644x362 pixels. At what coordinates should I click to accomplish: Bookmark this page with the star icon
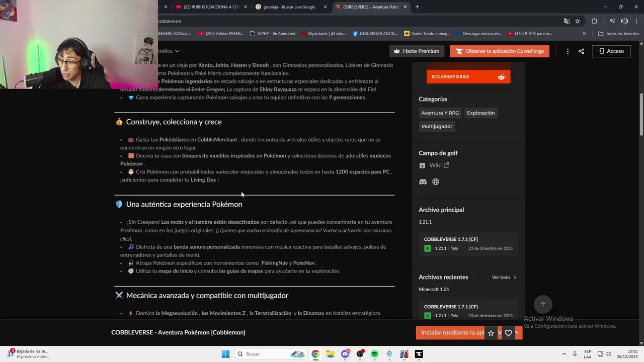(x=578, y=21)
